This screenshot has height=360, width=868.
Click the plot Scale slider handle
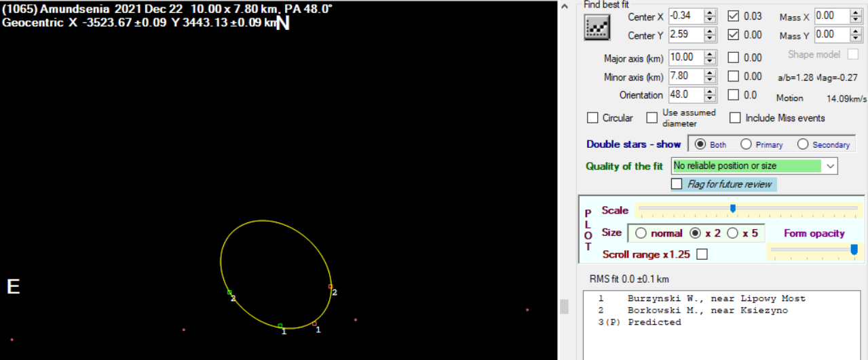pyautogui.click(x=733, y=209)
